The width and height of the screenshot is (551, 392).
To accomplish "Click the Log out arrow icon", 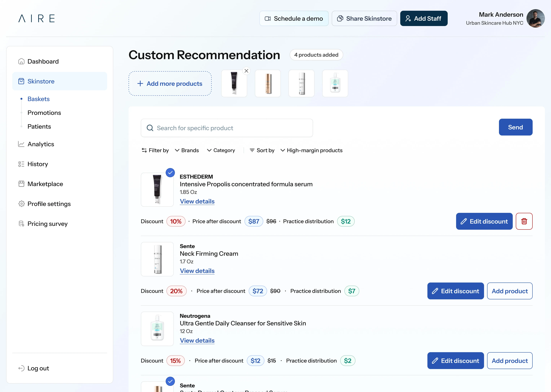I will pyautogui.click(x=21, y=368).
